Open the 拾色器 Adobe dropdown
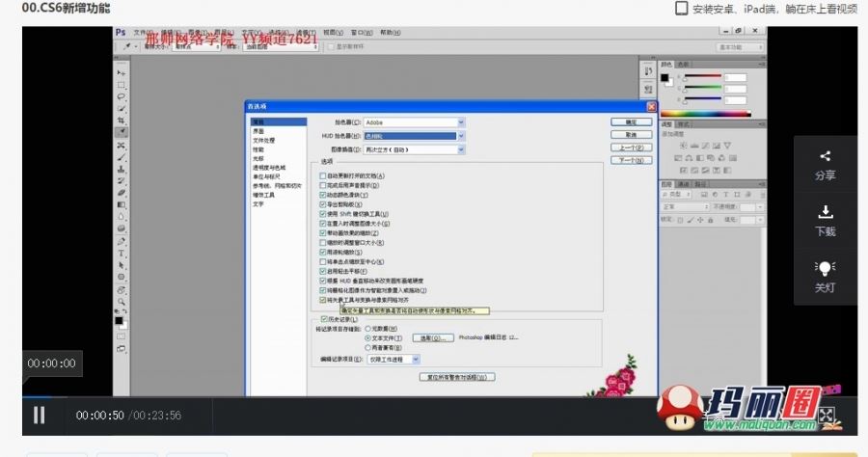 tap(414, 122)
